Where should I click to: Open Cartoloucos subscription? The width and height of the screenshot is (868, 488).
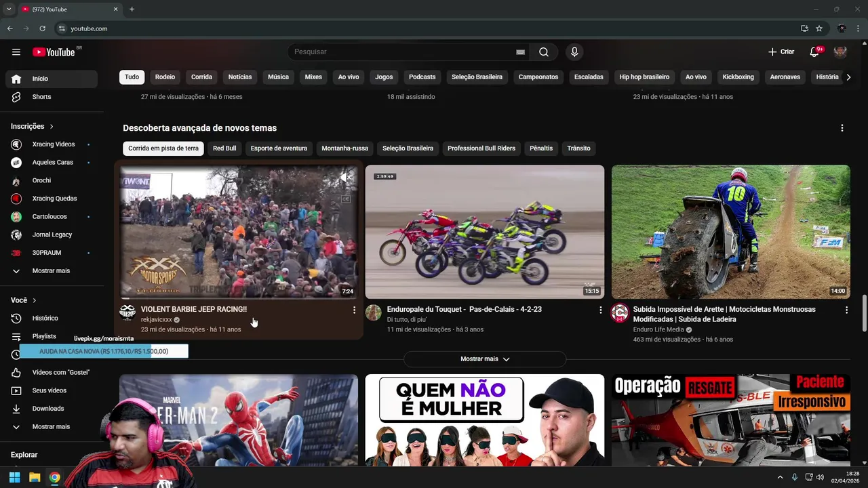pyautogui.click(x=52, y=217)
